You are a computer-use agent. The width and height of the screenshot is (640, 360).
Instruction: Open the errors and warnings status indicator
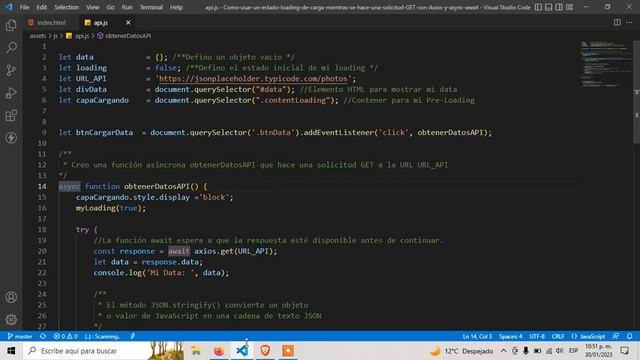click(x=65, y=336)
